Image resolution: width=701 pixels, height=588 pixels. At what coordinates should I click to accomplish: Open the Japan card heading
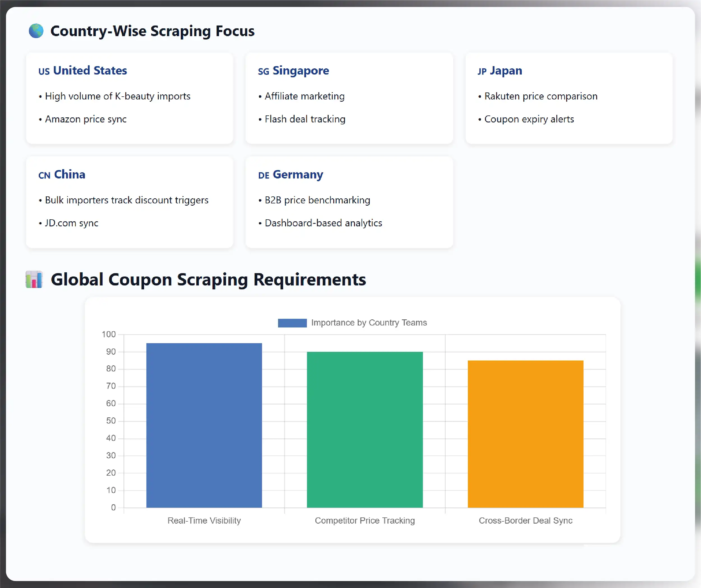pos(506,70)
